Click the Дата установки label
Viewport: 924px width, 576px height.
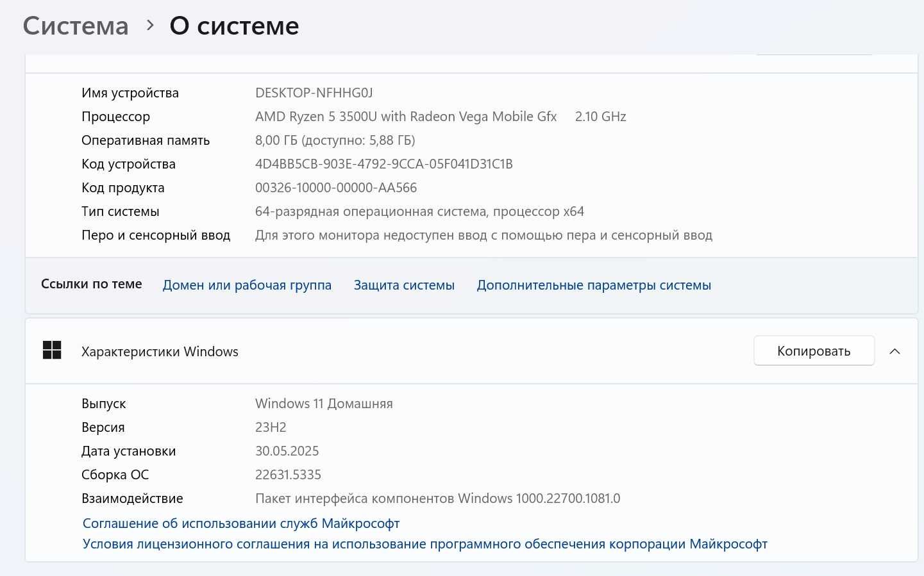coord(128,451)
